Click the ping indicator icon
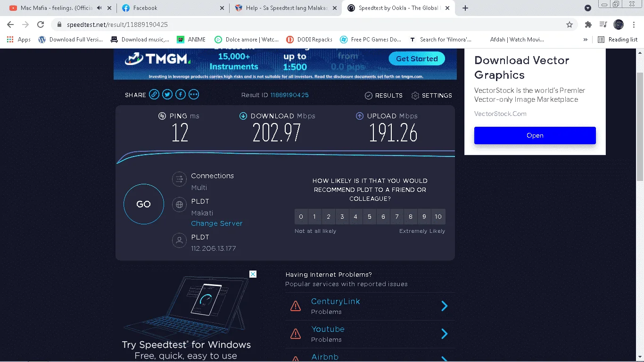The height and width of the screenshot is (362, 644). 162,116
